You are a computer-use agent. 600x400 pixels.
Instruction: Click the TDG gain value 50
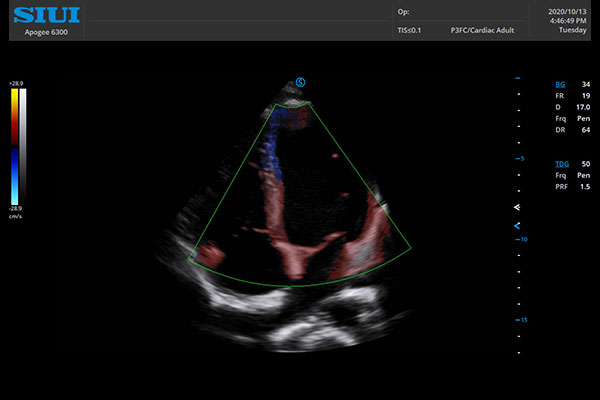tap(586, 164)
